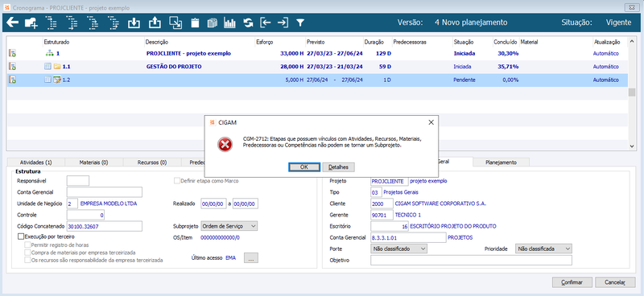Click the green hierarchy icon of item 1
644x296 pixels.
49,53
